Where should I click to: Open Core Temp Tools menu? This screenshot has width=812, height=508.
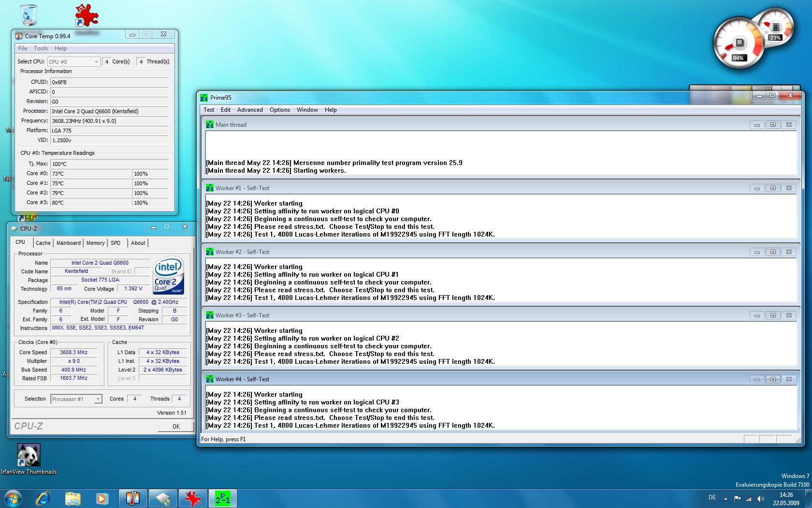[x=41, y=48]
